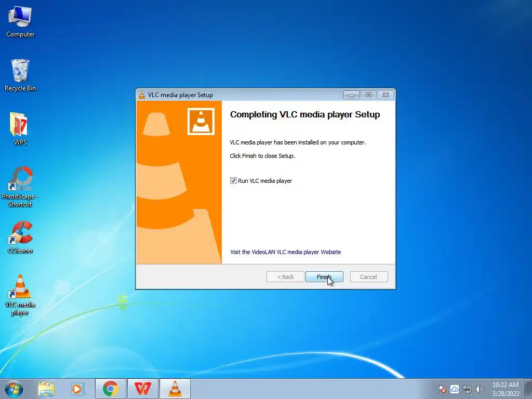Open the clock showing 10:22 AM

506,389
